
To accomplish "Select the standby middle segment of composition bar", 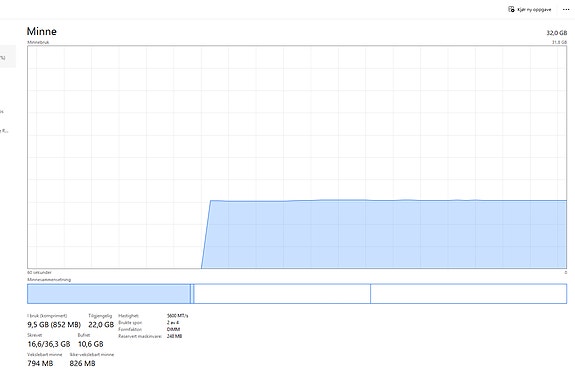I will (282, 294).
